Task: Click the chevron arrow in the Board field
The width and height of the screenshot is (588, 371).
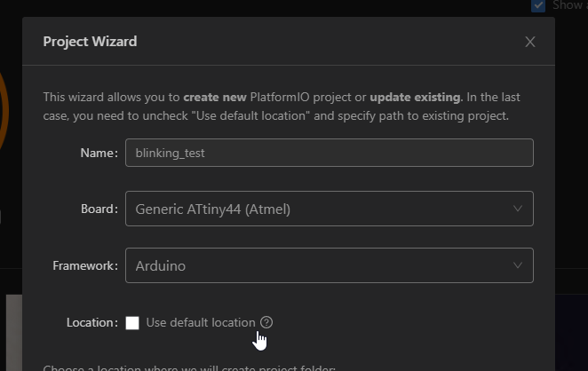Action: coord(518,209)
